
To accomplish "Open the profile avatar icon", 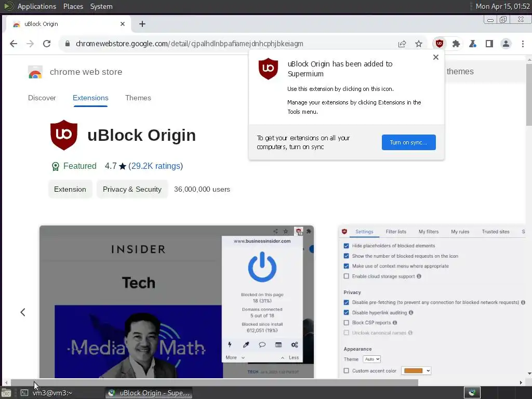I will pyautogui.click(x=506, y=44).
